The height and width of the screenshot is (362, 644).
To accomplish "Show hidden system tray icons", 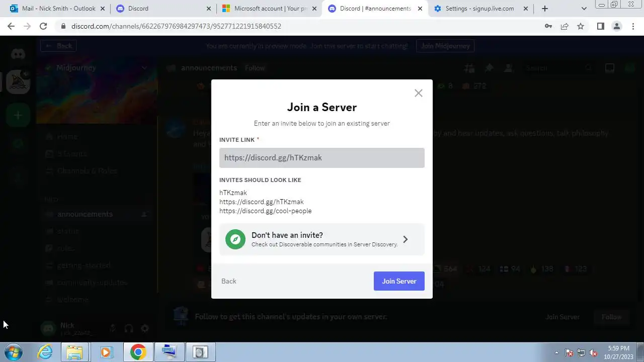I will coord(556,352).
